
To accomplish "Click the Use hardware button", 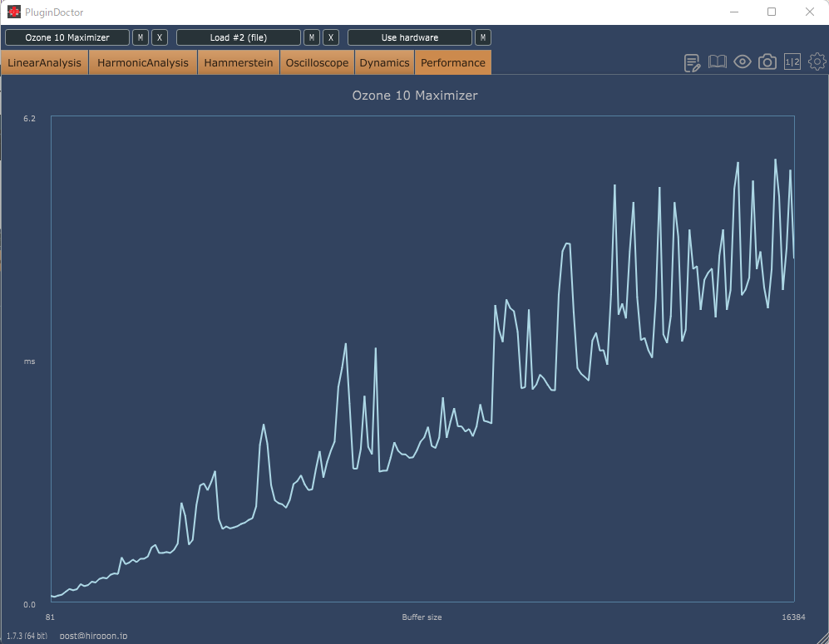I will click(410, 37).
